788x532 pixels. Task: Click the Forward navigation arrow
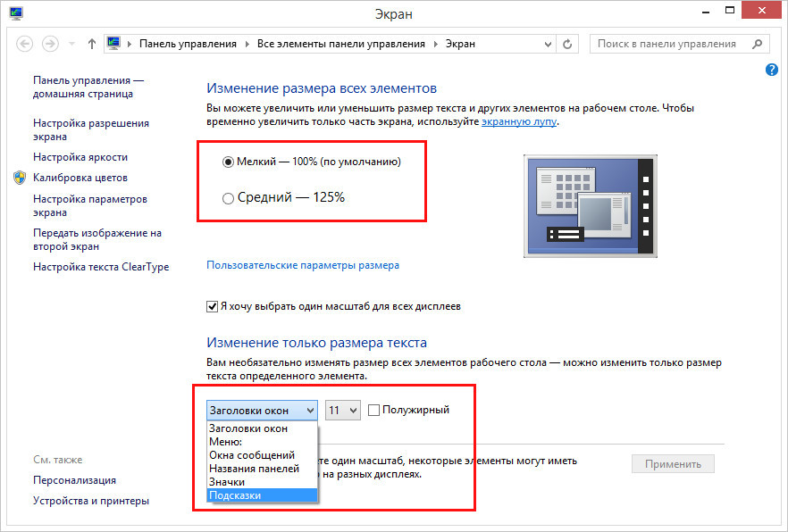pyautogui.click(x=50, y=44)
